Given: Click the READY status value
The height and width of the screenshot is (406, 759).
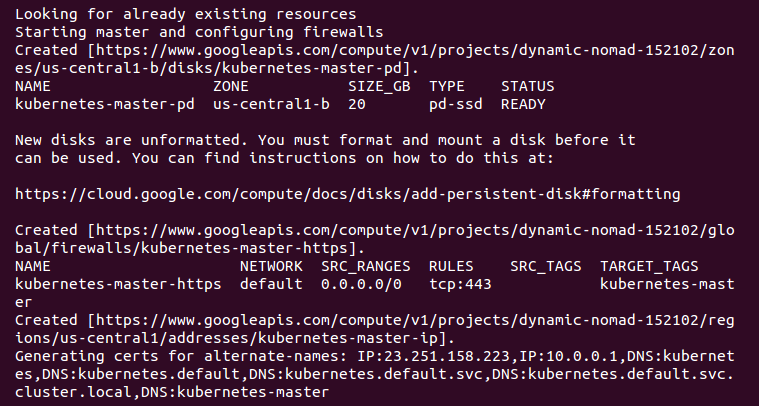Looking at the screenshot, I should click(x=523, y=104).
